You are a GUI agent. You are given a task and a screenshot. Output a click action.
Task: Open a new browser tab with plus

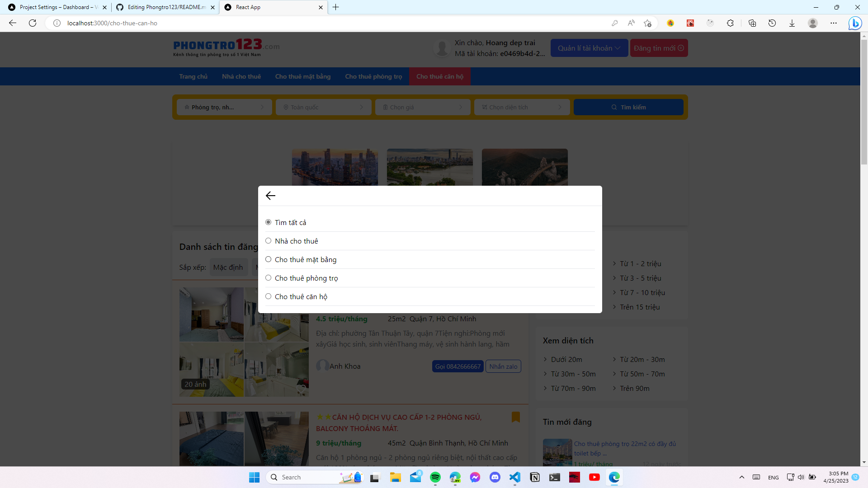(x=335, y=7)
